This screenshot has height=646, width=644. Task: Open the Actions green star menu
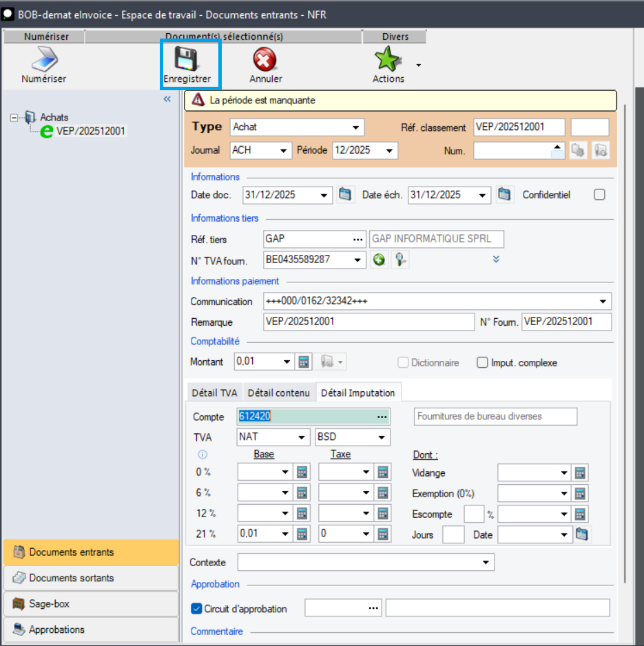[388, 61]
